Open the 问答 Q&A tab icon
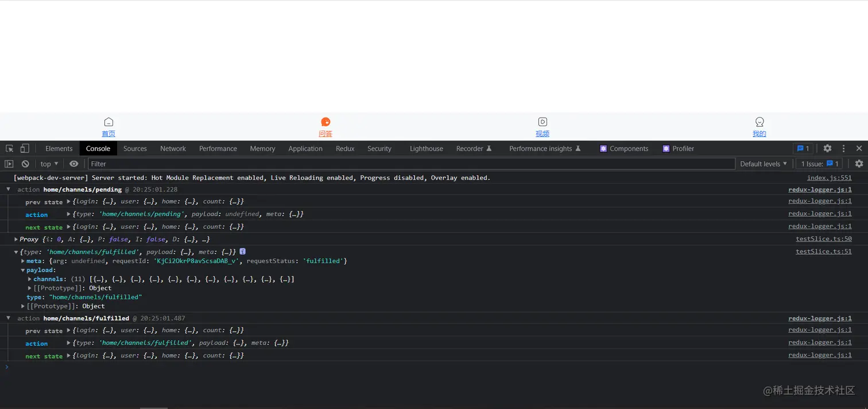This screenshot has width=868, height=409. pos(325,122)
